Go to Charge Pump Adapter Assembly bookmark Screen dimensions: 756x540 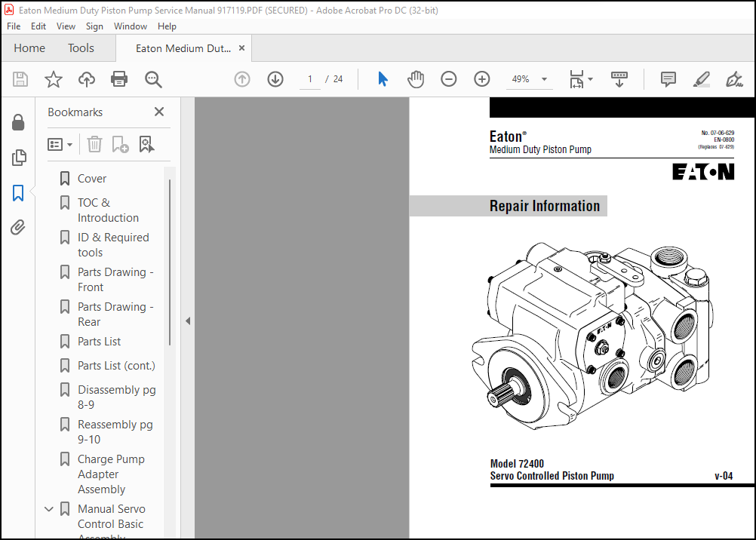tap(111, 474)
